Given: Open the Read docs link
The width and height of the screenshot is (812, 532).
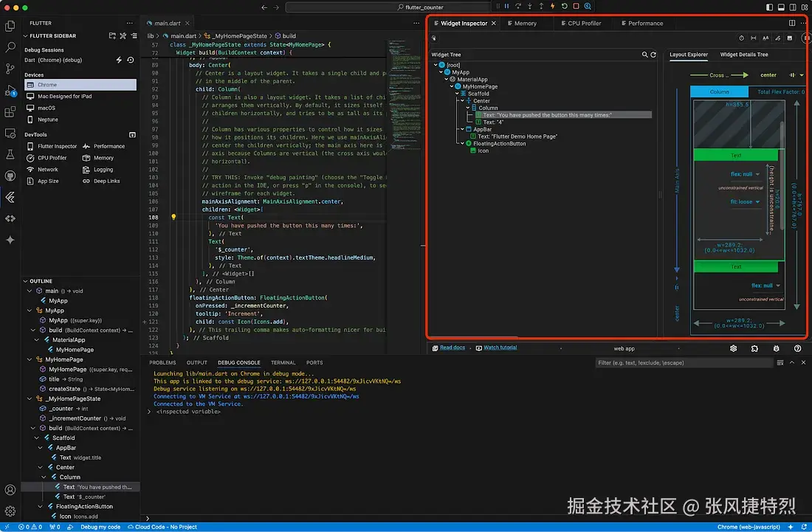Looking at the screenshot, I should click(x=452, y=348).
